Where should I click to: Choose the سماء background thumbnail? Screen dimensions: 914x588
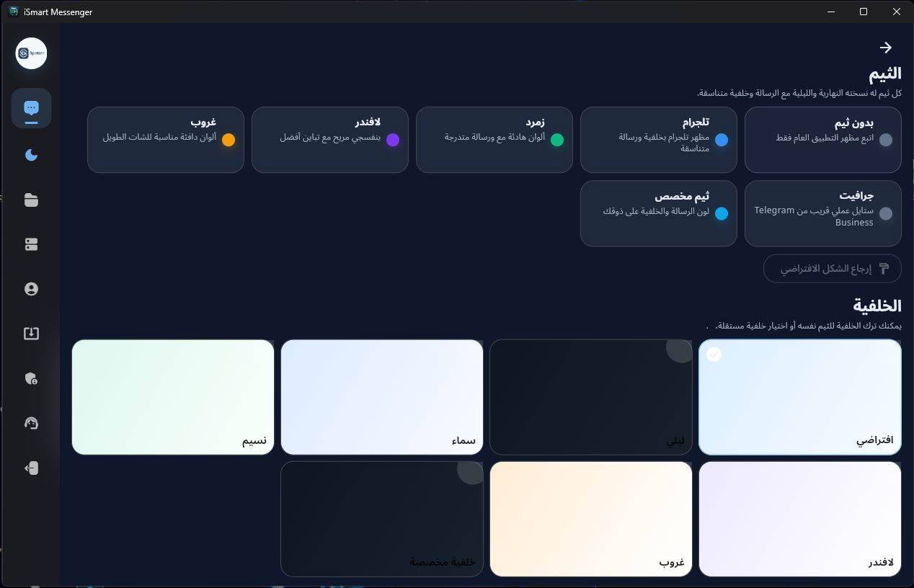click(382, 397)
